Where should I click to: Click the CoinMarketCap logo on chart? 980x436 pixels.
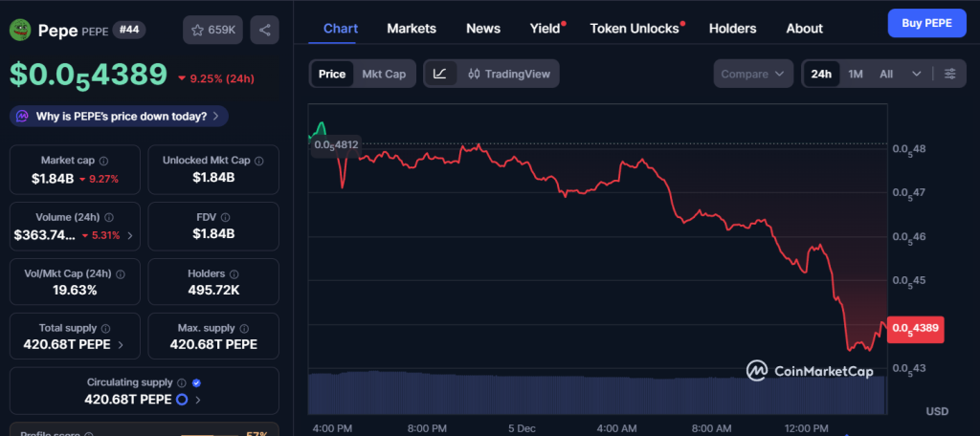[x=810, y=370]
